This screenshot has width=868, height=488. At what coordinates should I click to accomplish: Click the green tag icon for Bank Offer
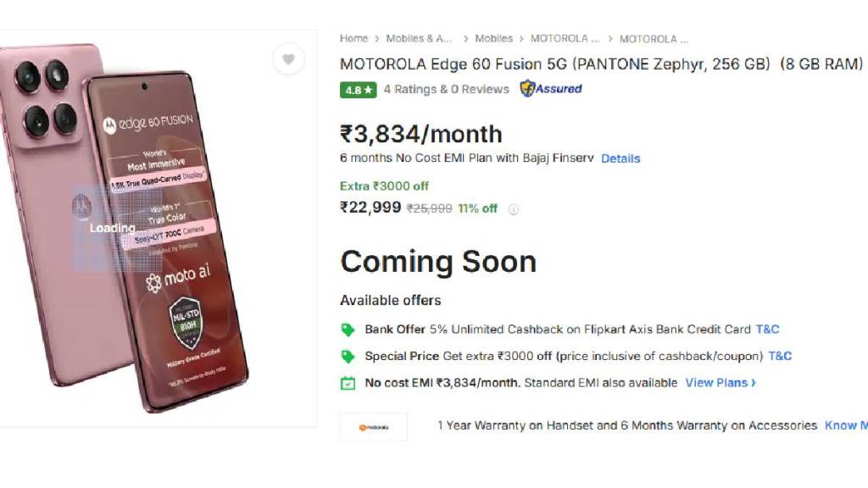click(x=348, y=330)
